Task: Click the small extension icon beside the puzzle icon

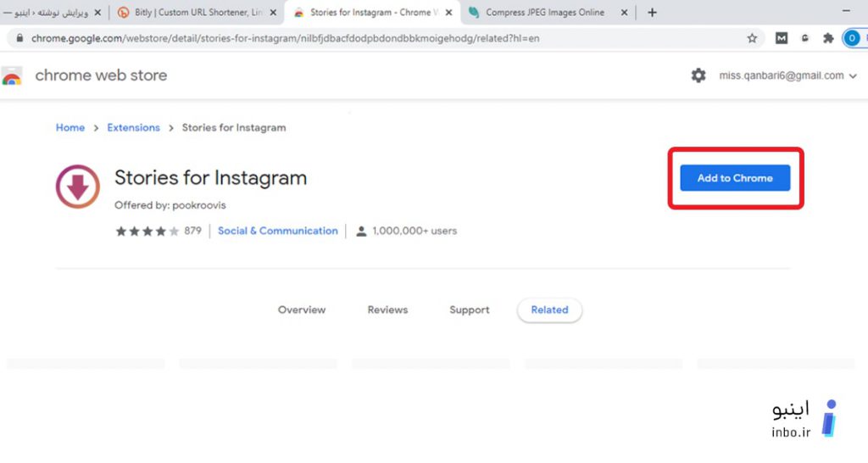Action: 805,38
